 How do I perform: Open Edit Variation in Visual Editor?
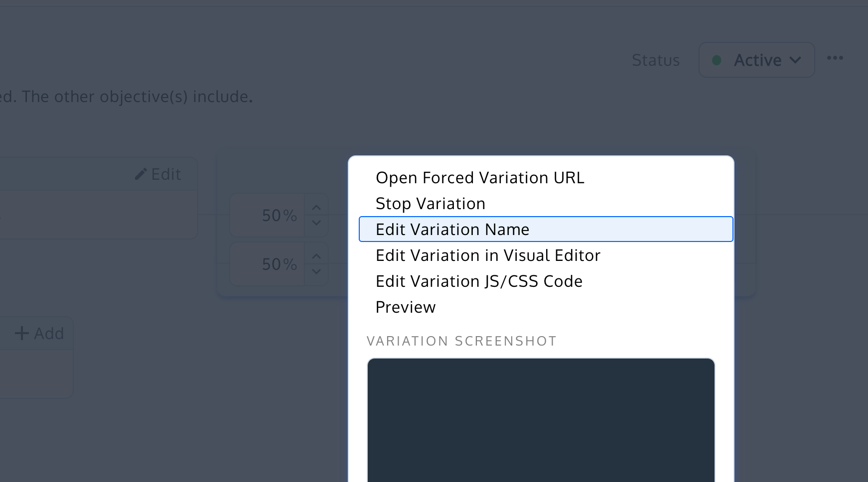[x=488, y=255]
